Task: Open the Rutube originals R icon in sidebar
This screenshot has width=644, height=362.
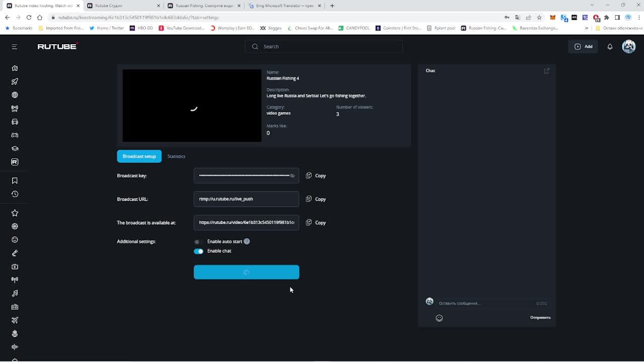Action: [15, 162]
